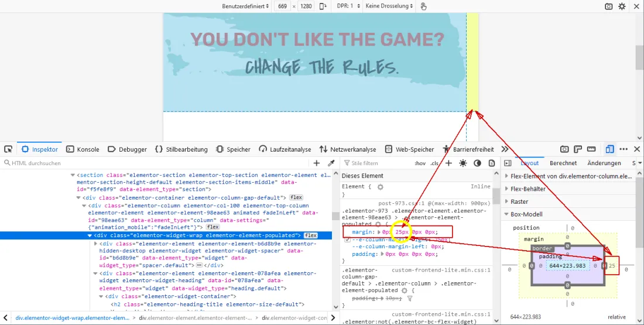The height and width of the screenshot is (325, 644).
Task: Open the Barrierefreiheit tab
Action: click(468, 149)
